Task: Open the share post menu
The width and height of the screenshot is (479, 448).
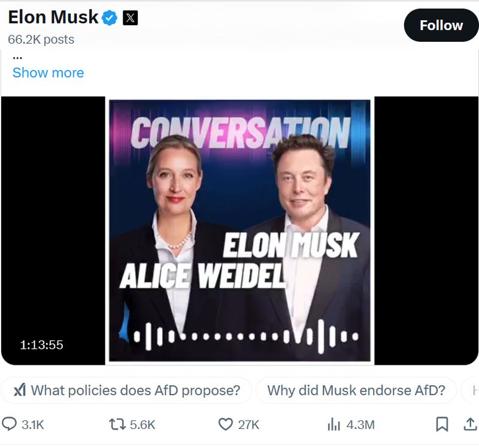Action: (470, 425)
